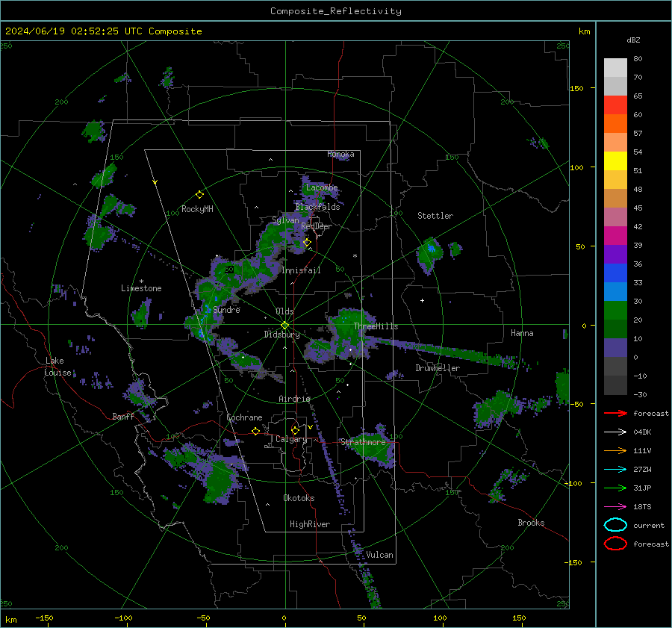The image size is (672, 628).
Task: Pick the magenta swatch between 42 and 39 dBZ
Action: pyautogui.click(x=615, y=236)
